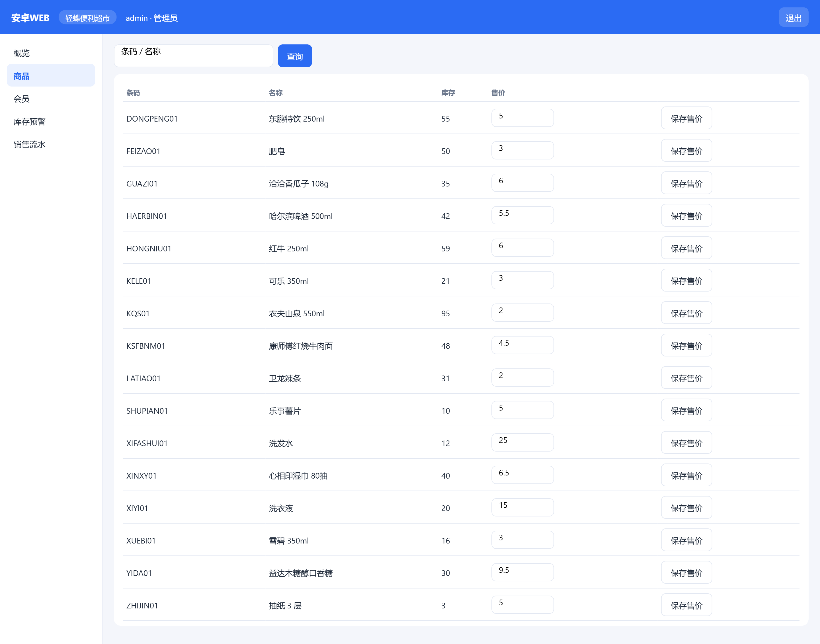The width and height of the screenshot is (820, 644).
Task: Save price for XINXY01 心相印湿巾
Action: coord(686,475)
